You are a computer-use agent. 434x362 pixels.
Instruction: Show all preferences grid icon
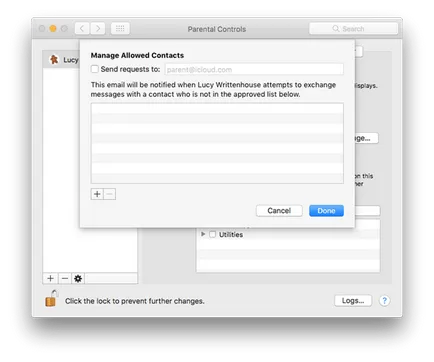point(120,29)
